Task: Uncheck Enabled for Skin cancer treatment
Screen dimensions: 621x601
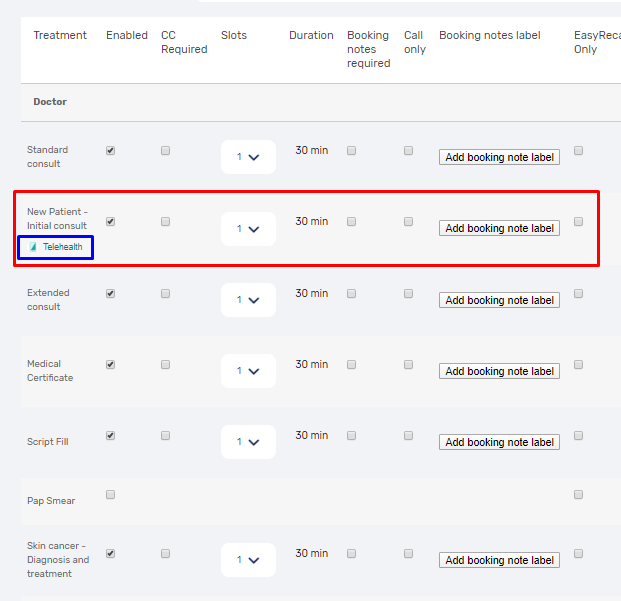Action: click(x=110, y=553)
